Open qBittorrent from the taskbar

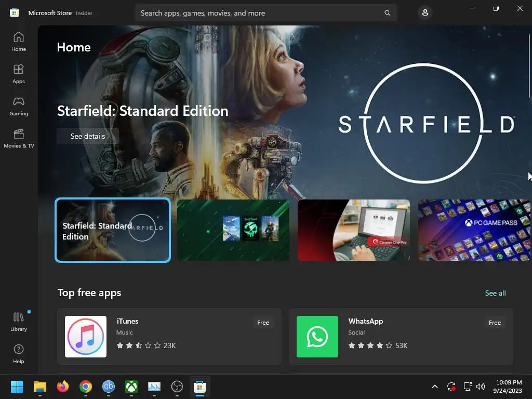point(109,387)
